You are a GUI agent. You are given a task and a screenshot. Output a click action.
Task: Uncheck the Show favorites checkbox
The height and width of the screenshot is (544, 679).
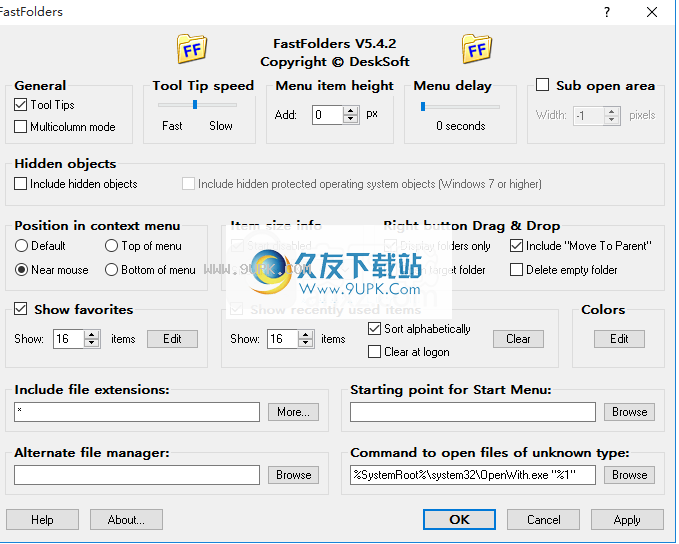(20, 308)
